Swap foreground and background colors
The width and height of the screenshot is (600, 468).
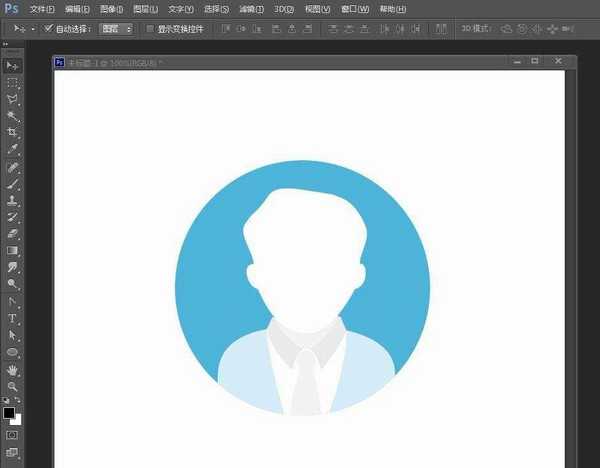pos(18,400)
